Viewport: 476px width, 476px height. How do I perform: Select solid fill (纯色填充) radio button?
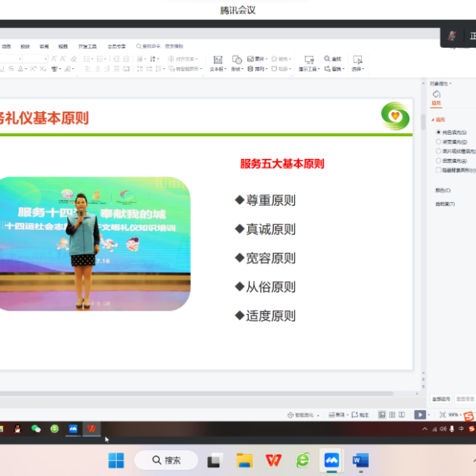point(438,132)
